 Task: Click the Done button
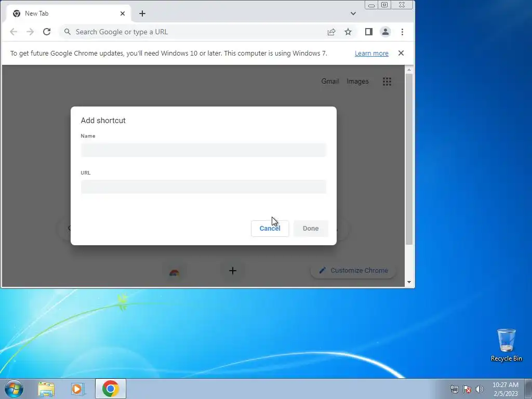(x=311, y=229)
